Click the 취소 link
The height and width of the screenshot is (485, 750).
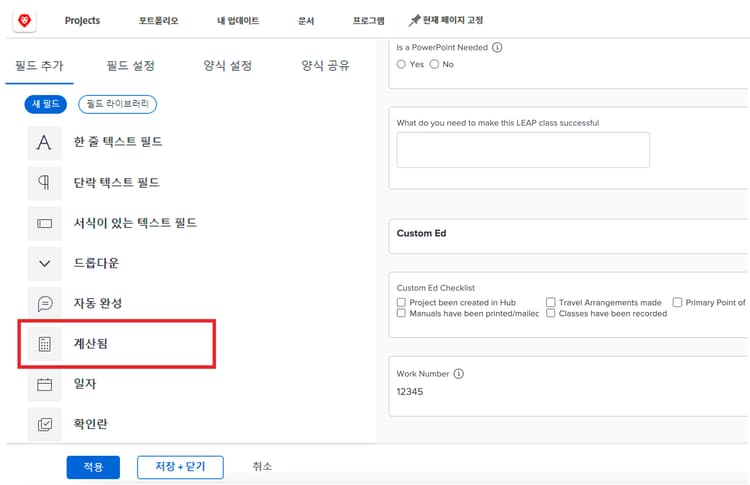coord(262,466)
